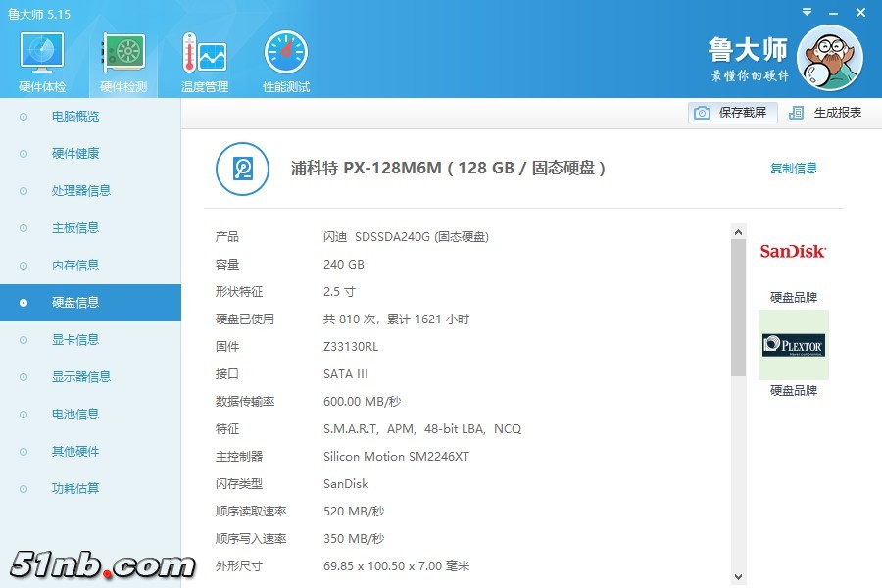This screenshot has width=882, height=588.
Task: Click the report icon beside 生成报表
Action: click(x=796, y=113)
